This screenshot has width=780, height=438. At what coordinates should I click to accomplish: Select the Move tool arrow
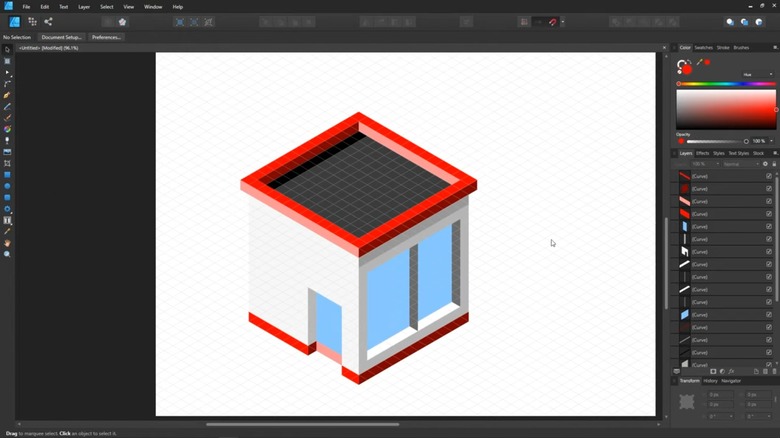[x=7, y=50]
